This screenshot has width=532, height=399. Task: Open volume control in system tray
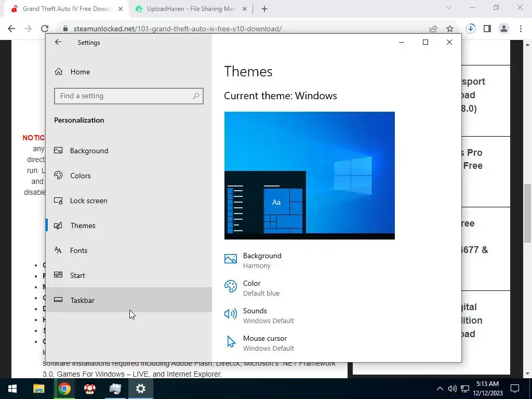pos(453,389)
